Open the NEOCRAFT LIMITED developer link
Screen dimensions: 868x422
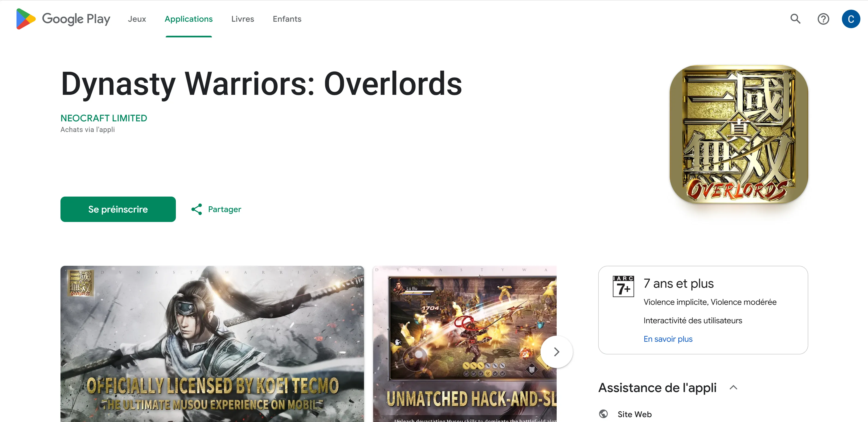click(104, 118)
